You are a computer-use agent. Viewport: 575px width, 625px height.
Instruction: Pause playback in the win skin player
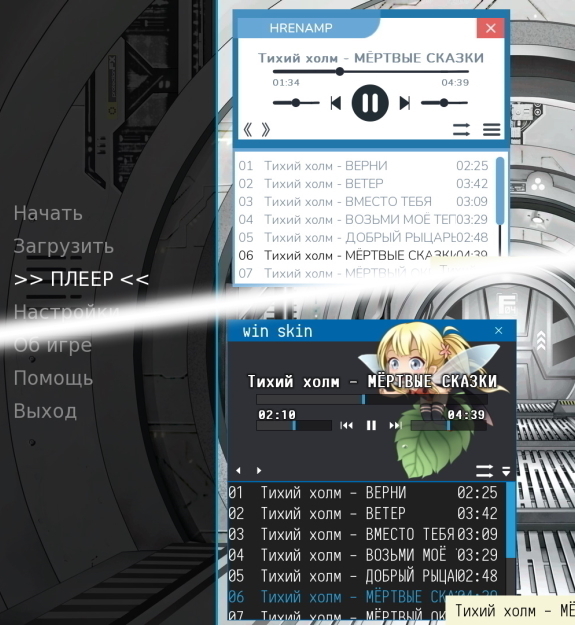371,426
